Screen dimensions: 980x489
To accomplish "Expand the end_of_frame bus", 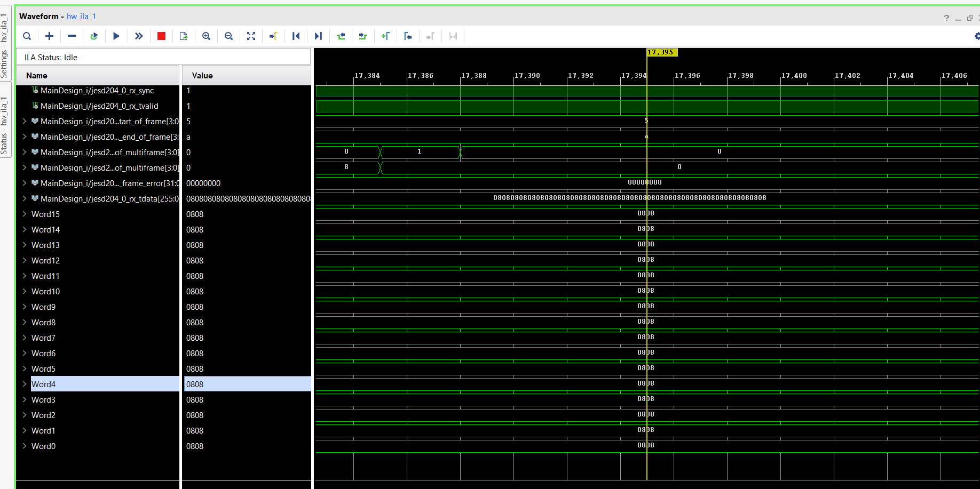I will coord(25,137).
